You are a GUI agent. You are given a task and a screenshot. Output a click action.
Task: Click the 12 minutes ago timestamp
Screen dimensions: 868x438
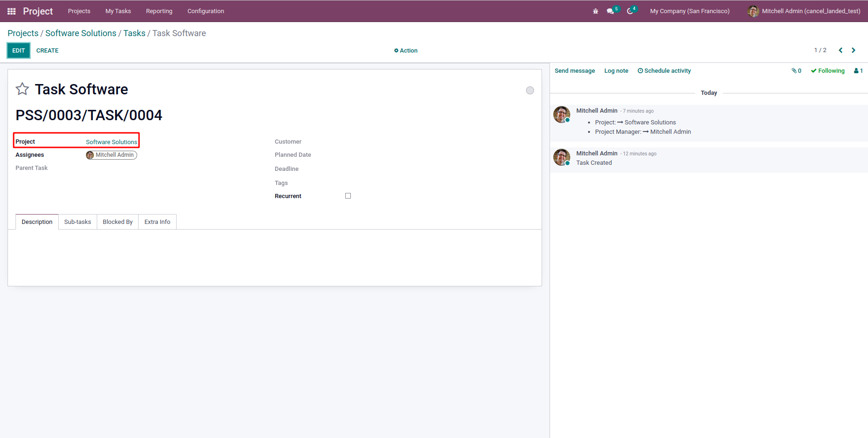pos(639,154)
